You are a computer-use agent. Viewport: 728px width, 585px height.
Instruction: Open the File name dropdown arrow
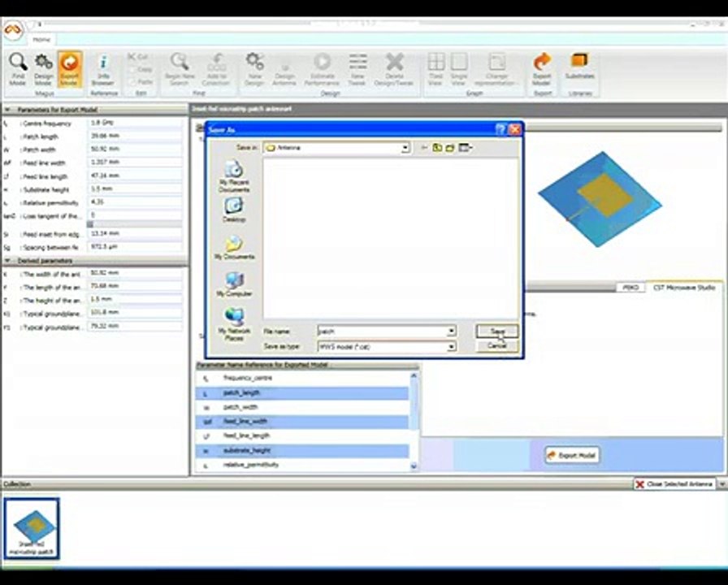coord(451,331)
